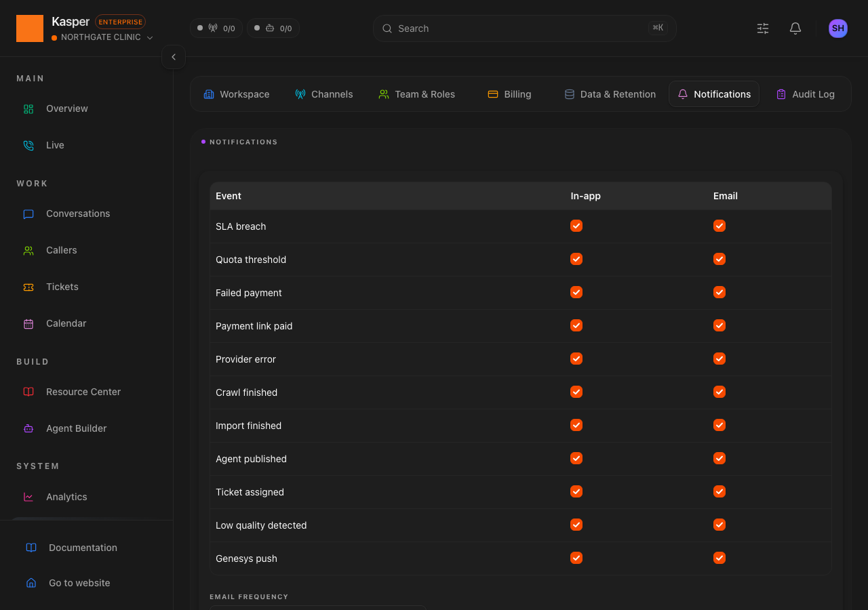The width and height of the screenshot is (868, 610).
Task: Select the Notifications tab
Action: coord(714,94)
